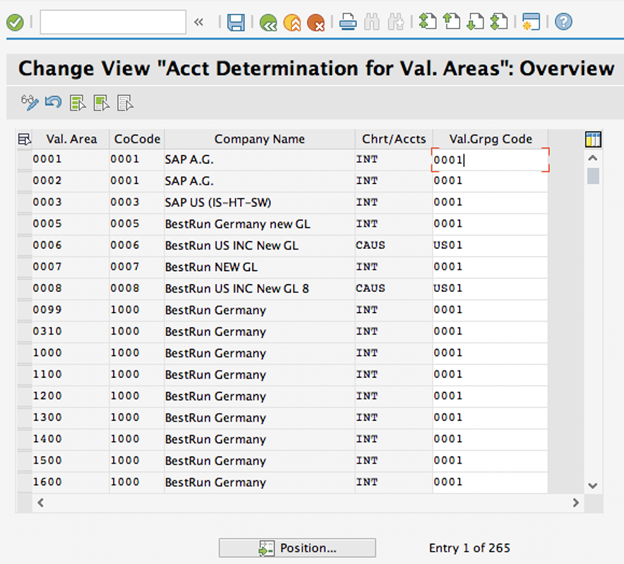This screenshot has width=624, height=564.
Task: Edit Val.Grpg Code US01 for area 0008
Action: pyautogui.click(x=490, y=289)
